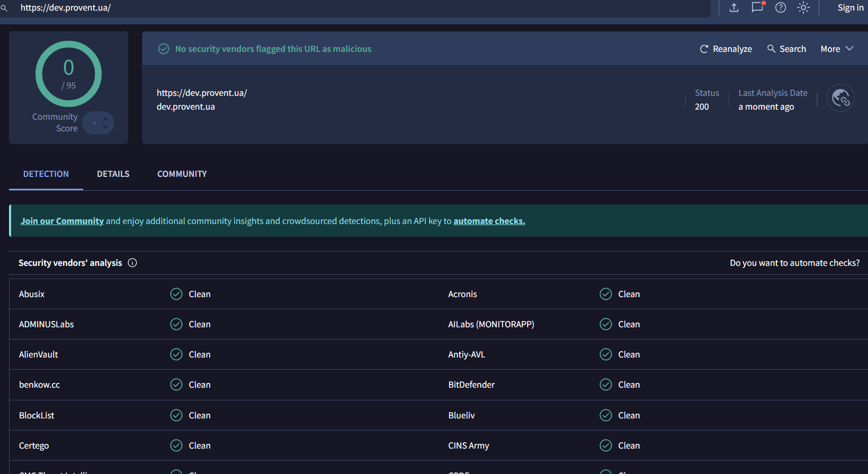Click the magnifier icon in search bar
The width and height of the screenshot is (868, 474).
pyautogui.click(x=4, y=8)
